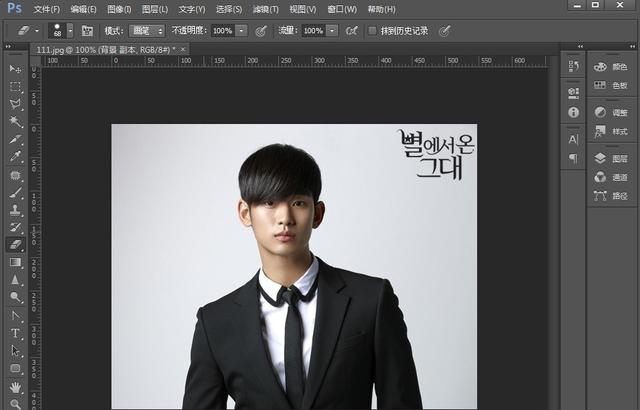Select the Path Selection arrow tool
This screenshot has width=640, height=410.
15,350
